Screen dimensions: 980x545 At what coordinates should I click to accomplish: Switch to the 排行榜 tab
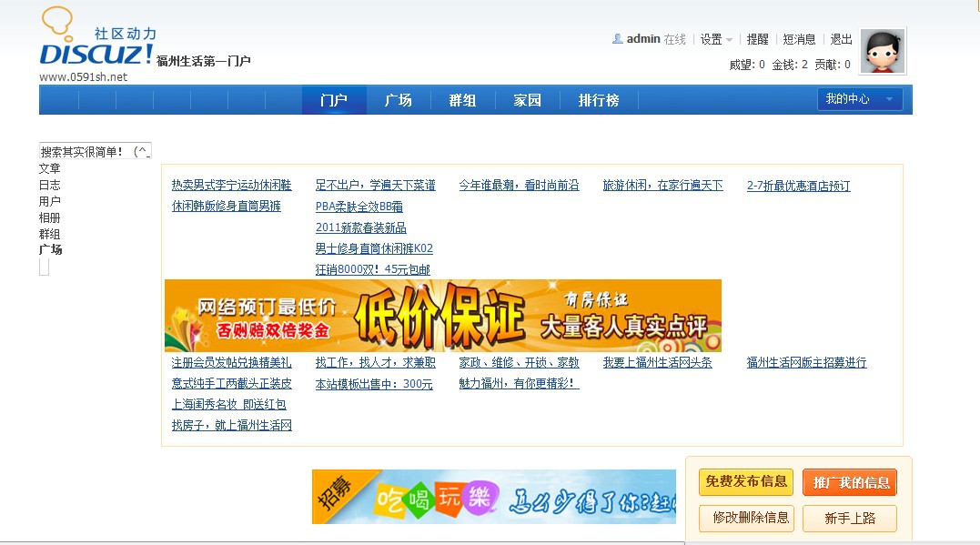point(599,100)
